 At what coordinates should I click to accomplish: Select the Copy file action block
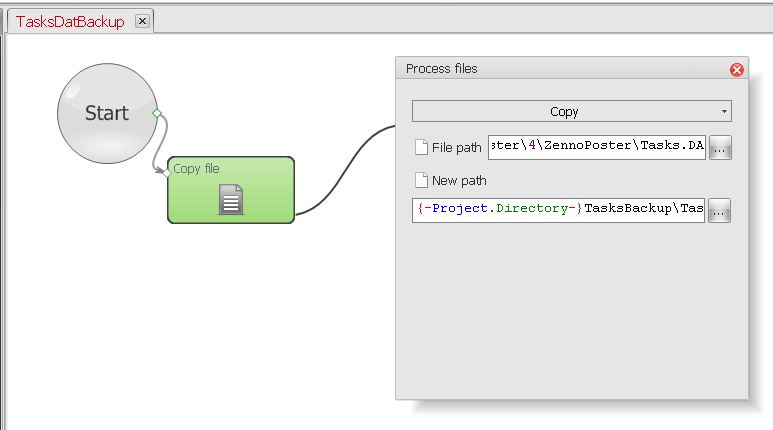[230, 190]
